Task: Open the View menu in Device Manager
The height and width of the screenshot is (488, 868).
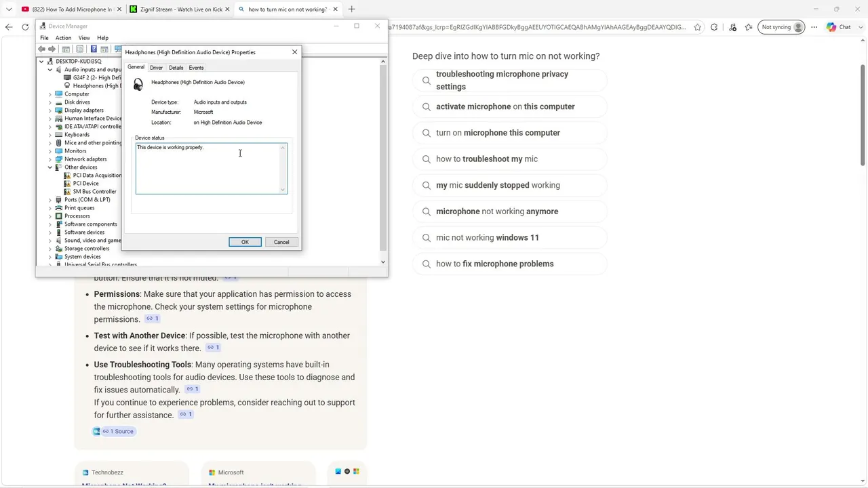Action: [84, 38]
